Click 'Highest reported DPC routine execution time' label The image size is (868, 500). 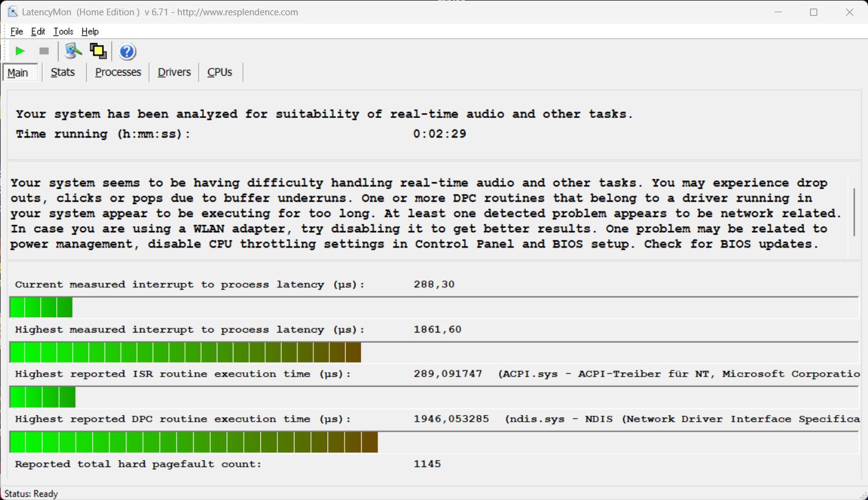tap(183, 419)
